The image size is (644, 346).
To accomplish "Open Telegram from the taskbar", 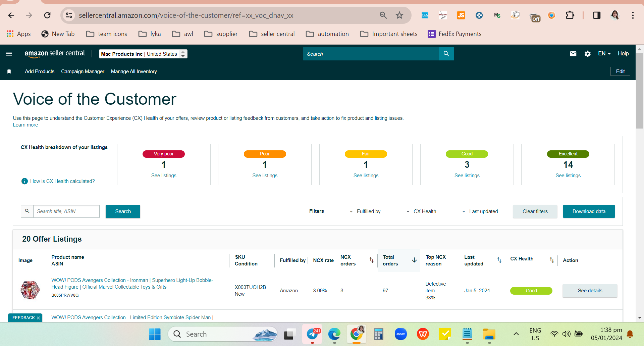I will (313, 334).
